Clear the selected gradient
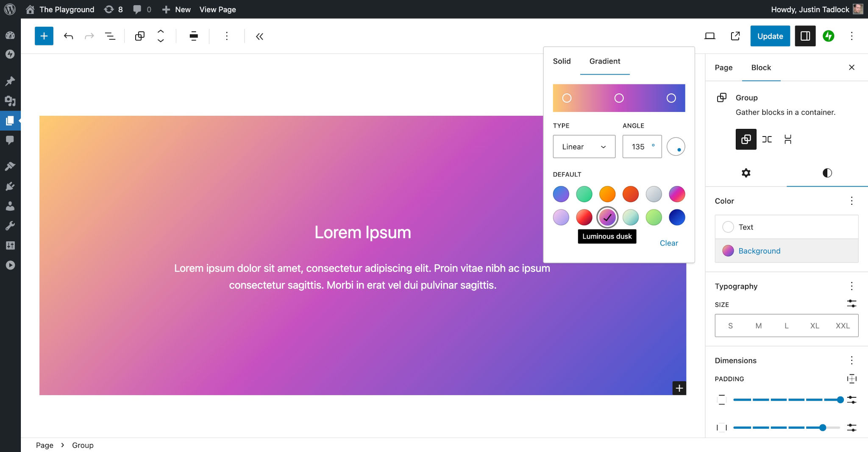Viewport: 868px width, 452px height. point(669,243)
